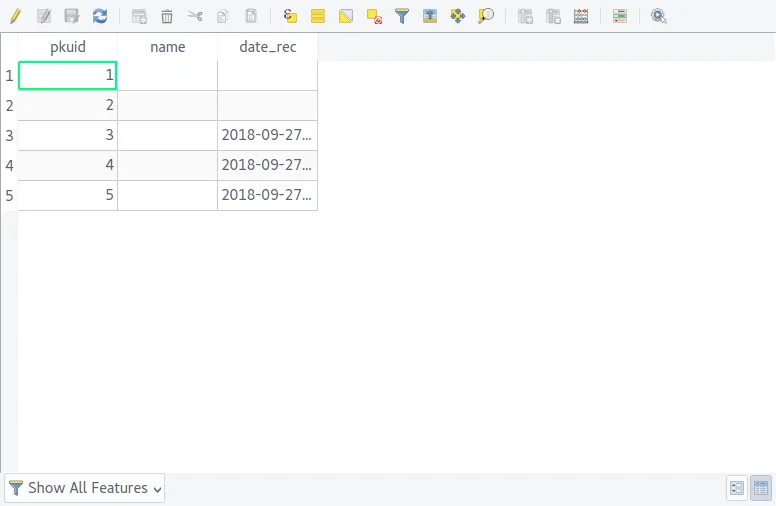776x506 pixels.
Task: Sort by the date_rec column header
Action: click(268, 47)
